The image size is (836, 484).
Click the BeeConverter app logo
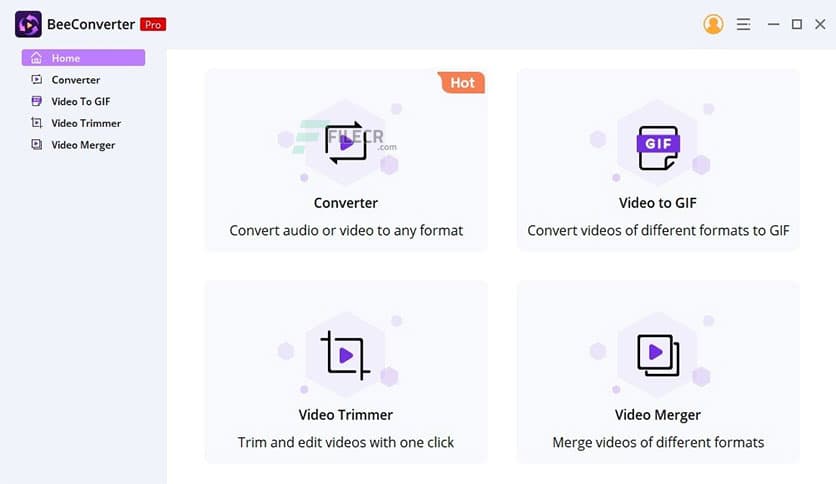click(28, 24)
